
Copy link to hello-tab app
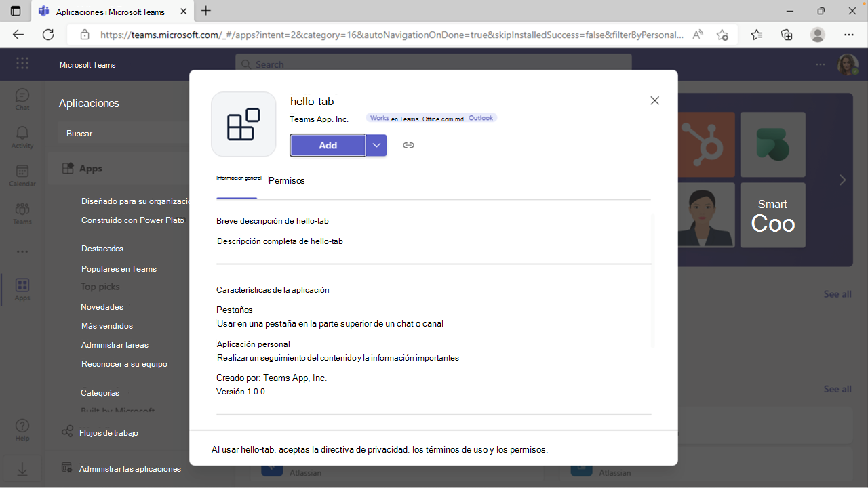[x=408, y=145]
